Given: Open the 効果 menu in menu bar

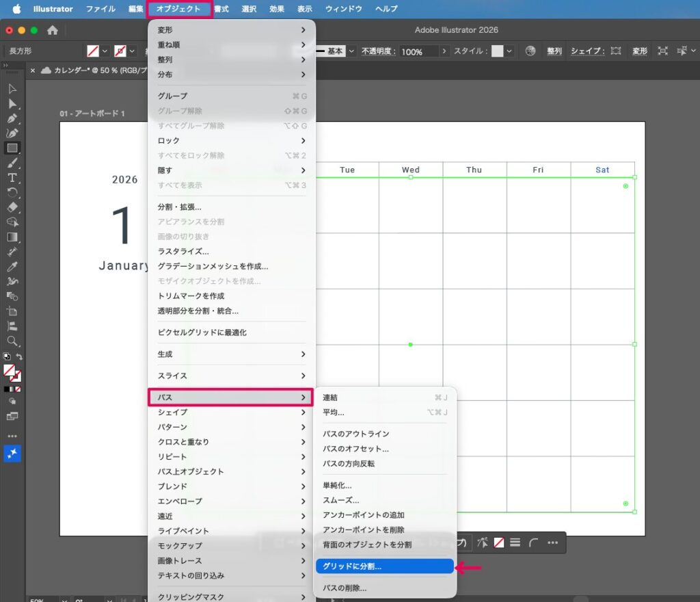Looking at the screenshot, I should [277, 9].
